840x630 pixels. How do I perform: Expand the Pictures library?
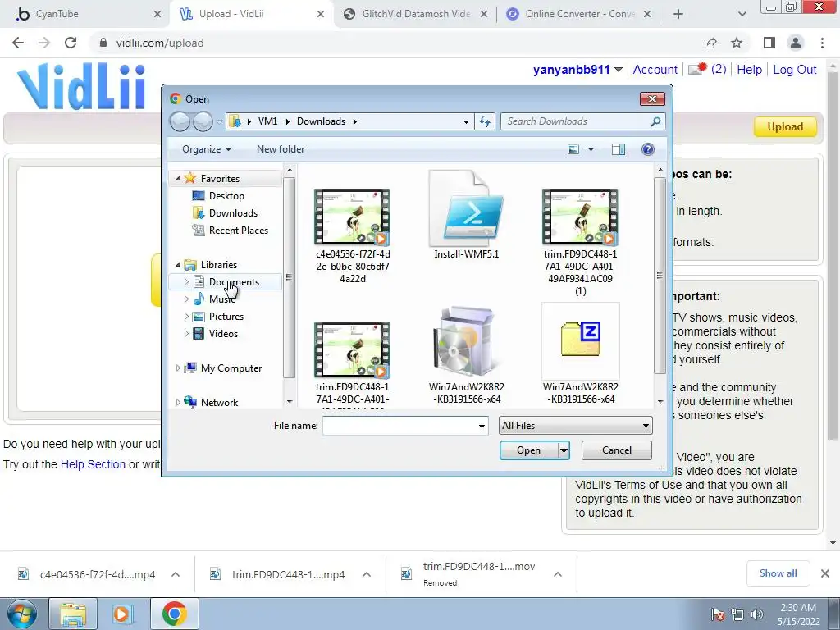click(x=186, y=316)
